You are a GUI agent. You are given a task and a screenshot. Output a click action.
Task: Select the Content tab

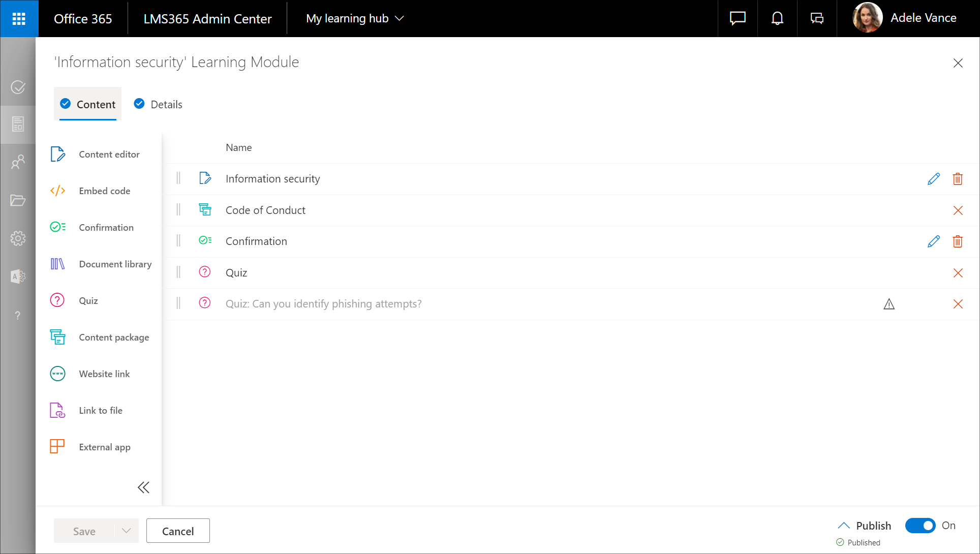pyautogui.click(x=88, y=104)
